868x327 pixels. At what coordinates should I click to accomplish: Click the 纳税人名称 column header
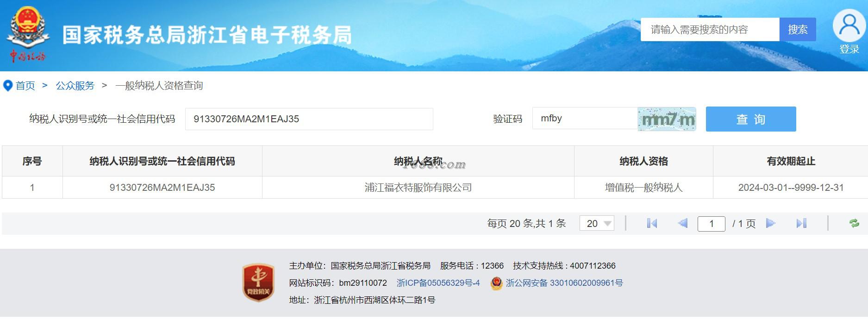[x=418, y=161]
